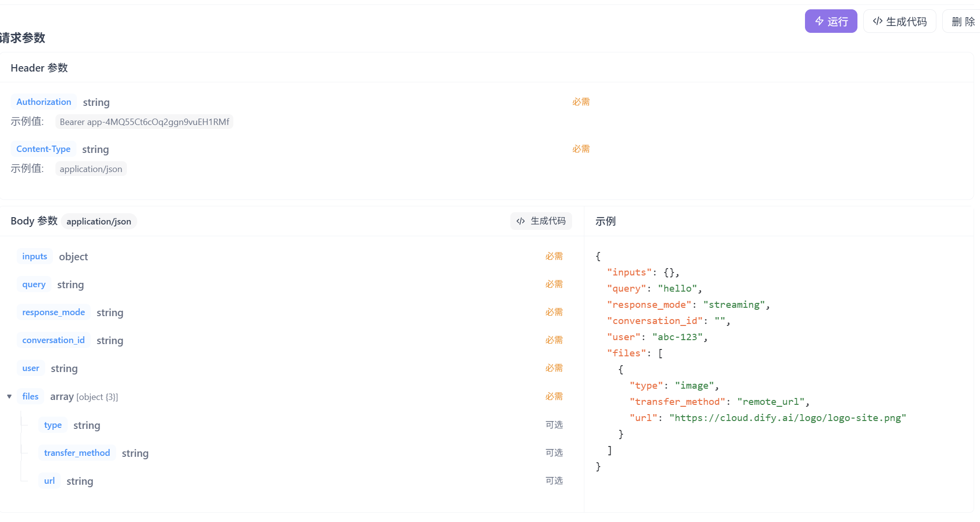Click the 必需 label for Content-Type
The width and height of the screenshot is (980, 522).
(581, 149)
